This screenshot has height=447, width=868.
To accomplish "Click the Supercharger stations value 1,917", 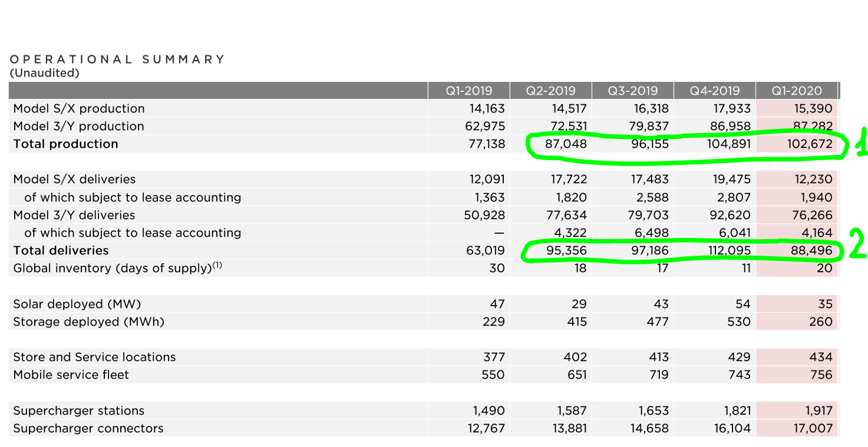I will click(x=818, y=410).
